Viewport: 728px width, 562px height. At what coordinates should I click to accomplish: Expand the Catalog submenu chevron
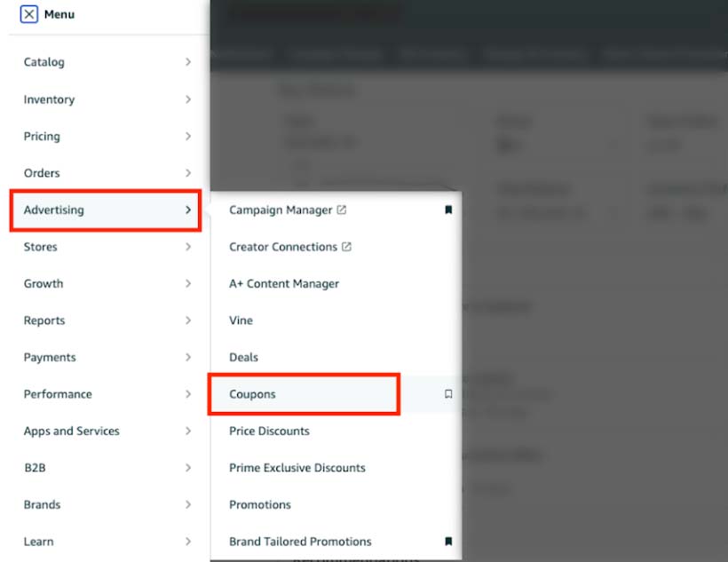pyautogui.click(x=188, y=62)
